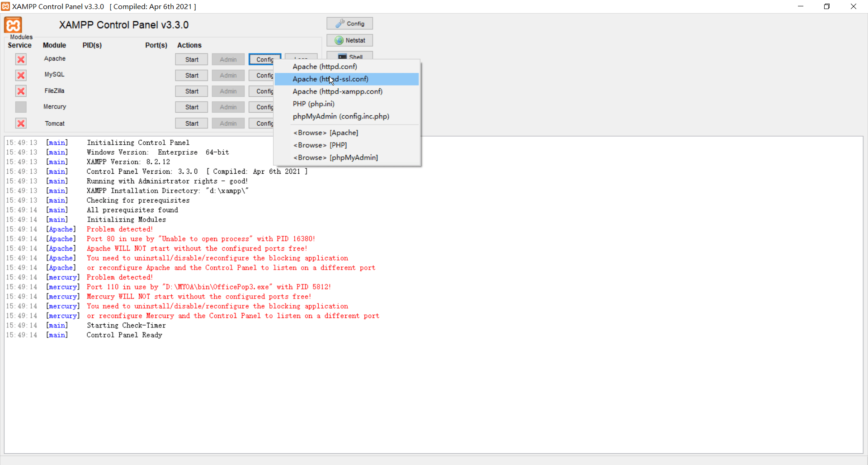Toggle the MySQL service install checkbox

(x=21, y=75)
